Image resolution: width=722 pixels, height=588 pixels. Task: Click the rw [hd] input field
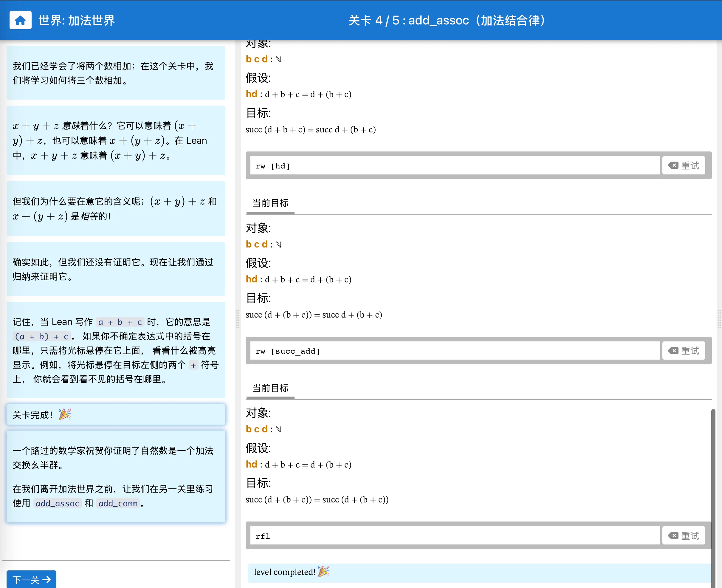coord(455,165)
